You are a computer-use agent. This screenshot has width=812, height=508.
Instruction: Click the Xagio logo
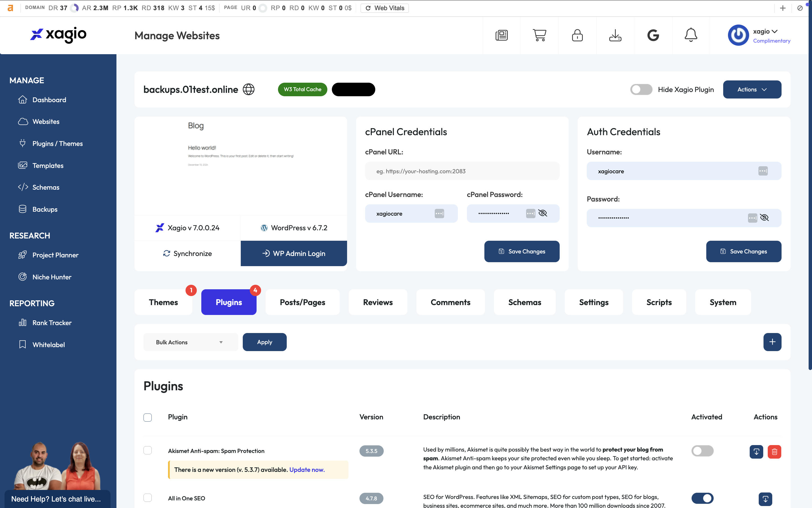coord(58,35)
